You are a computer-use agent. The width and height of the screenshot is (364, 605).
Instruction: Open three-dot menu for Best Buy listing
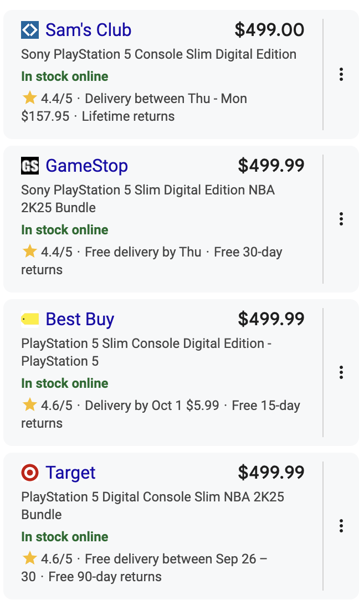[x=341, y=372]
